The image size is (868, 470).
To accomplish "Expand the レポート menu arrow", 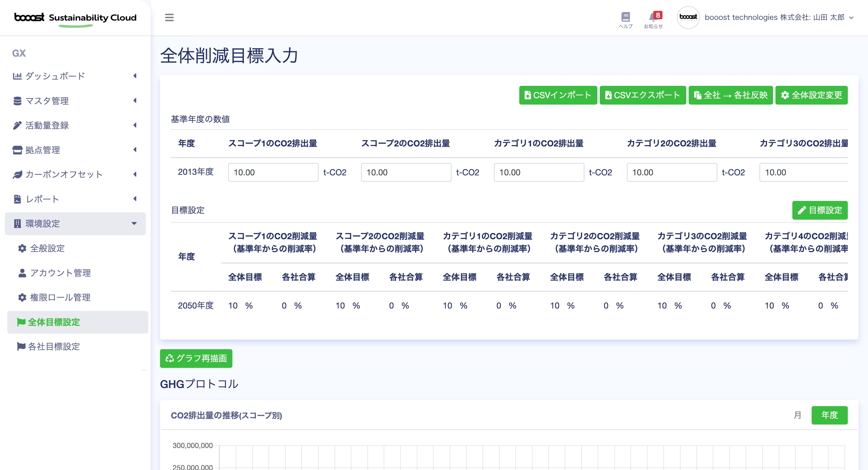I will [x=135, y=199].
